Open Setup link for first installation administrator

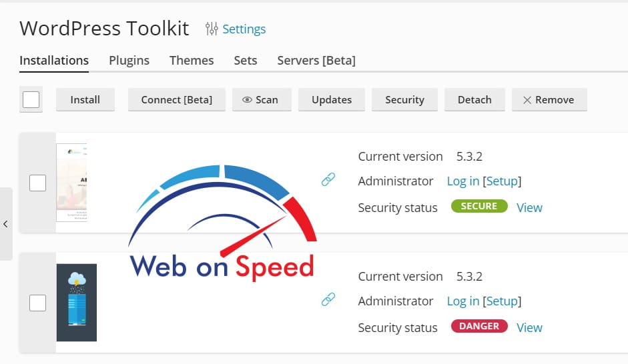[x=502, y=181]
